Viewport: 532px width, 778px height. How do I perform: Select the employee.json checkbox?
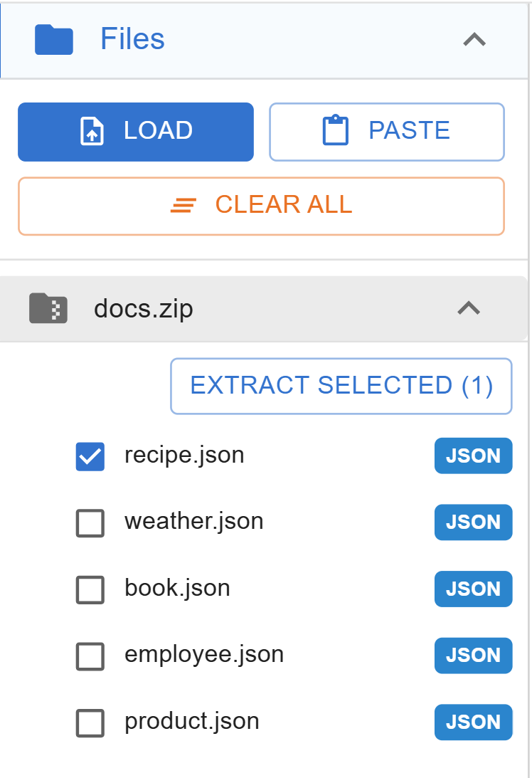90,656
